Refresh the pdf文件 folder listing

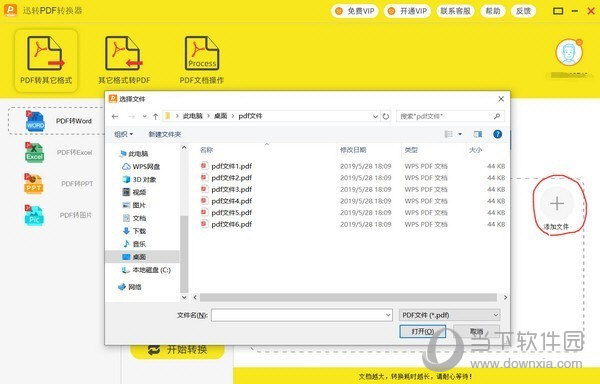click(x=386, y=116)
